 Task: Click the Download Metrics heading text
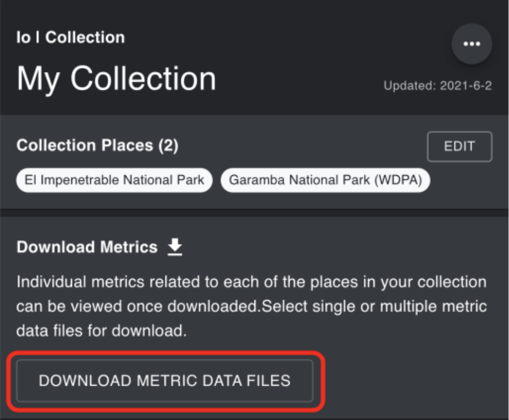pyautogui.click(x=87, y=247)
